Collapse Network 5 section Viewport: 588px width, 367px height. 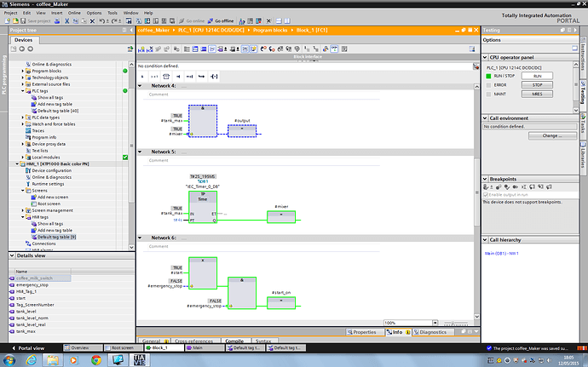[x=141, y=152]
